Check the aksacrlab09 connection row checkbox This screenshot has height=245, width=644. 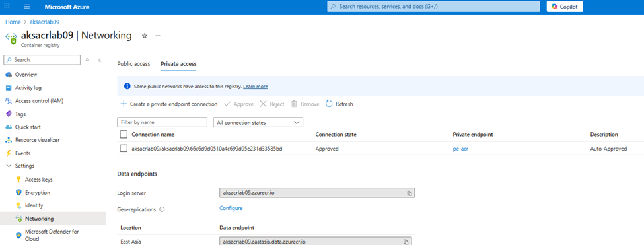pos(124,149)
